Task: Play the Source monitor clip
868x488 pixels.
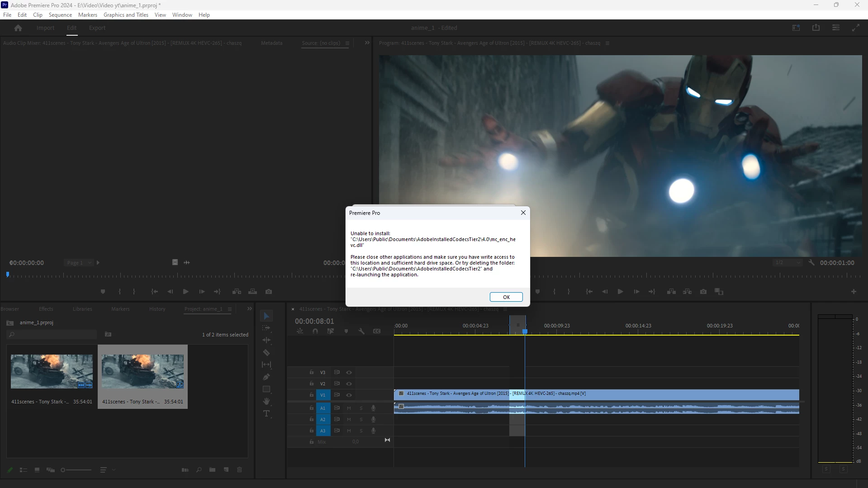Action: click(x=185, y=292)
